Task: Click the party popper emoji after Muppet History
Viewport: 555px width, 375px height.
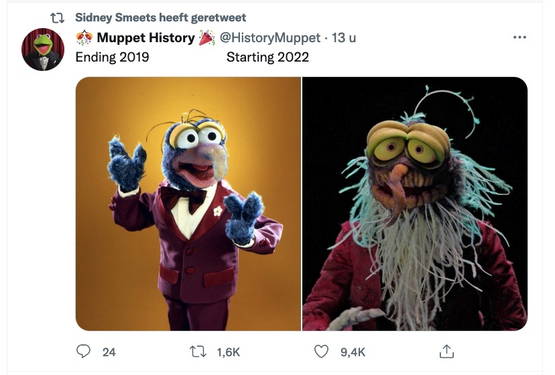Action: click(207, 38)
